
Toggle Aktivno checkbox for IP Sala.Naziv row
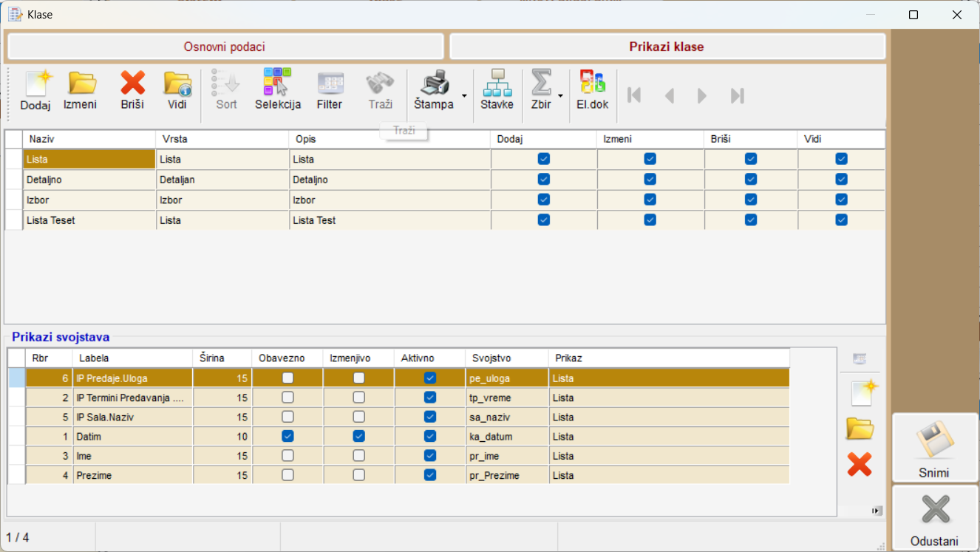click(430, 417)
